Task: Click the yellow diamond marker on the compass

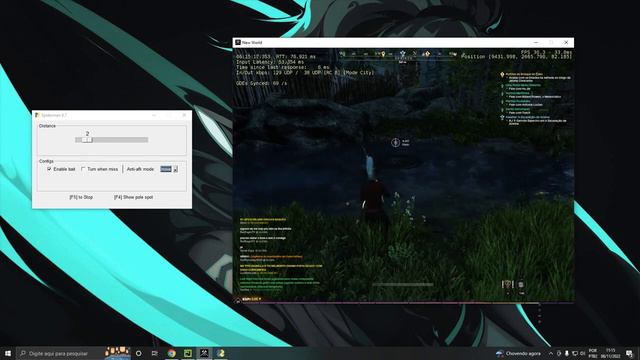Action: click(428, 53)
